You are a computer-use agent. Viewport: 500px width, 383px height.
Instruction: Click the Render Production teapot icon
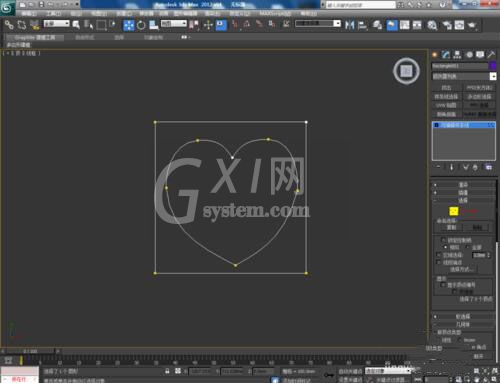point(472,25)
